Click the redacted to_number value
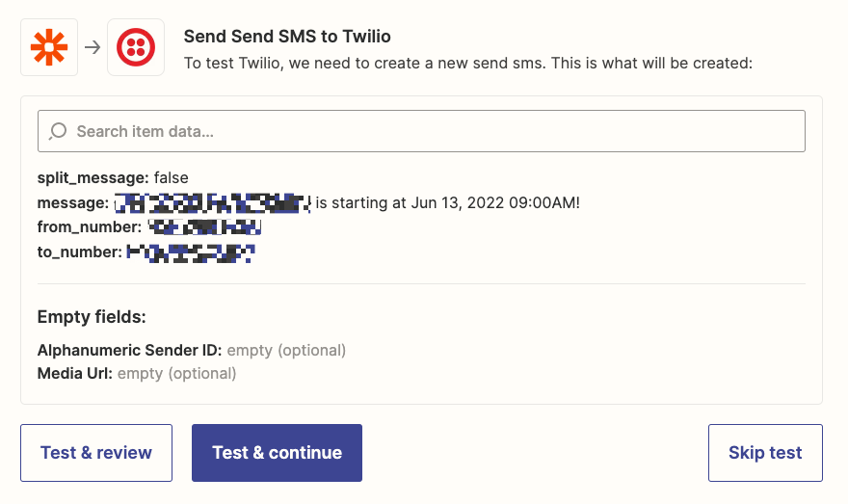Screen dimensions: 848x504 (x=191, y=252)
